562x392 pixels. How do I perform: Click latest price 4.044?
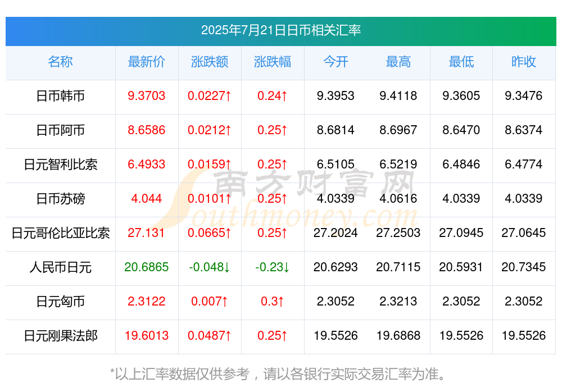tap(146, 198)
